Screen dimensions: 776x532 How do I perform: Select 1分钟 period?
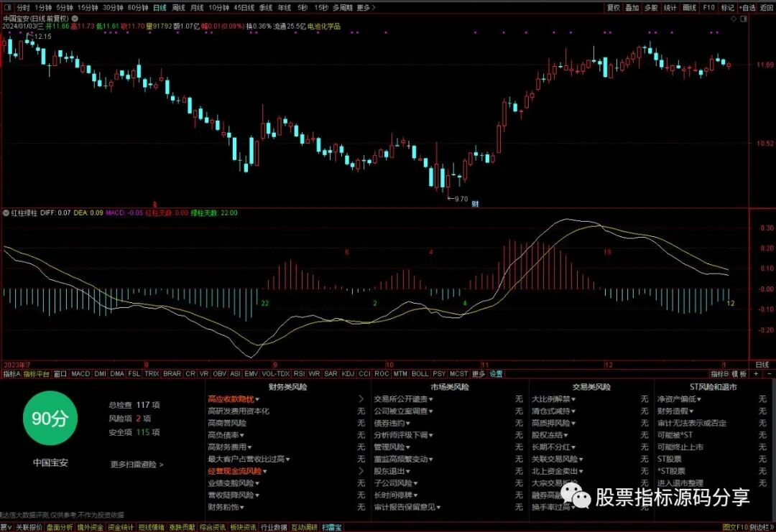coord(44,8)
